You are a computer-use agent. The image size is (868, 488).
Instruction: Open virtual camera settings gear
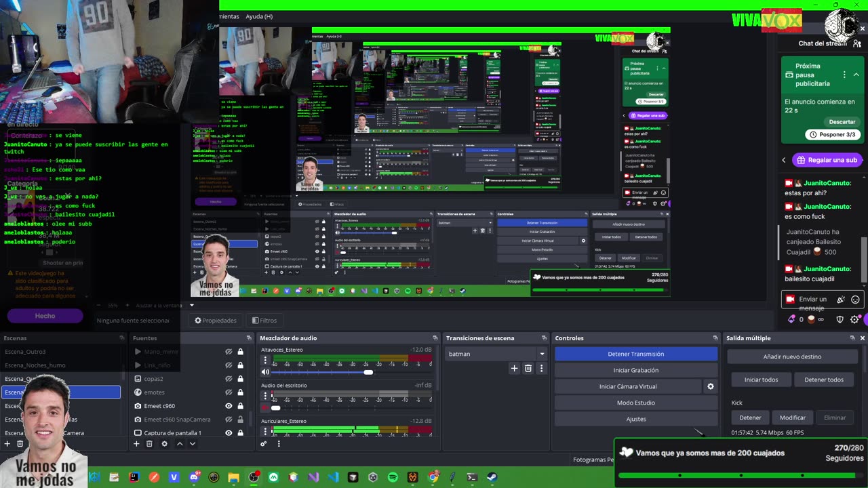click(711, 386)
